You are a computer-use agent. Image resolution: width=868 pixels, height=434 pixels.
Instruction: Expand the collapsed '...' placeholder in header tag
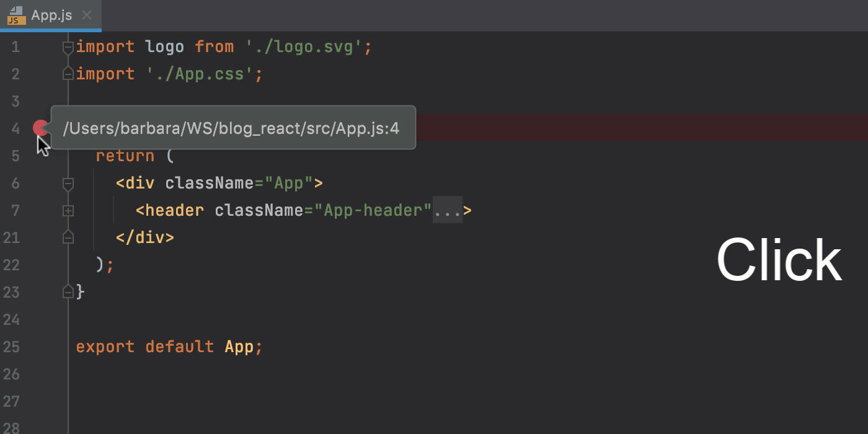[x=448, y=210]
